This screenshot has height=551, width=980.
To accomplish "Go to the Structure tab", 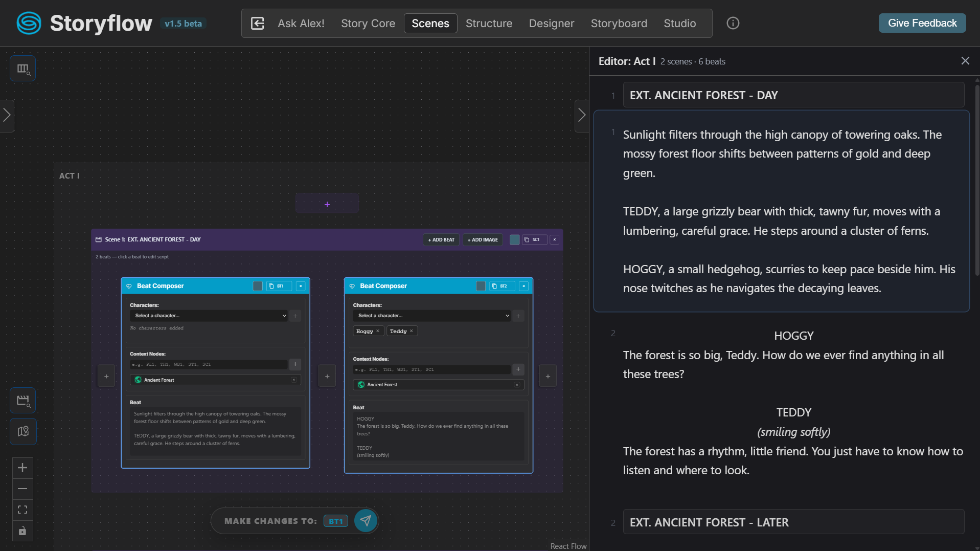I will tap(489, 24).
